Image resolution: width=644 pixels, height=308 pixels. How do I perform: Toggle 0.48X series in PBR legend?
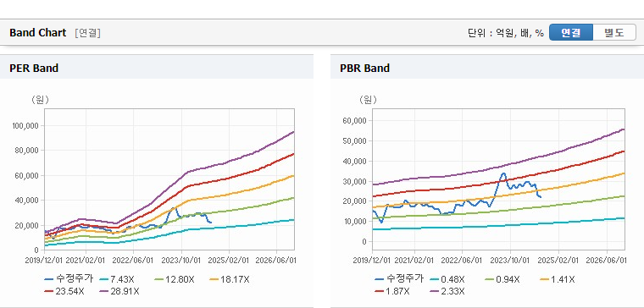(447, 279)
